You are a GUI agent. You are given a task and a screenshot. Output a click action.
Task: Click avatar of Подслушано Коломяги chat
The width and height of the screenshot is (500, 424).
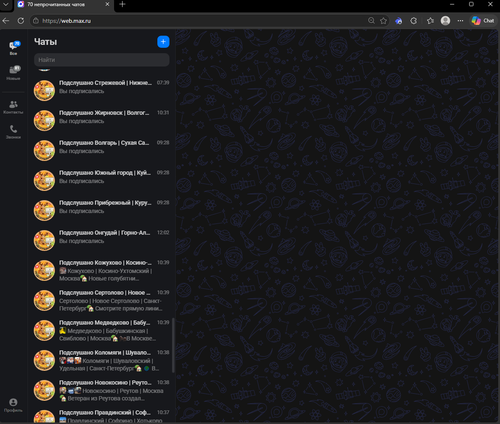[44, 360]
